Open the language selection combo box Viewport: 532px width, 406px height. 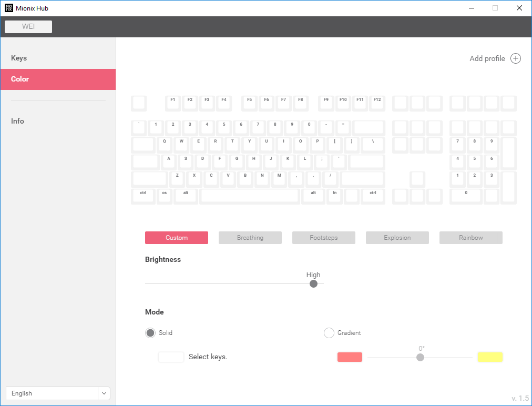click(58, 393)
